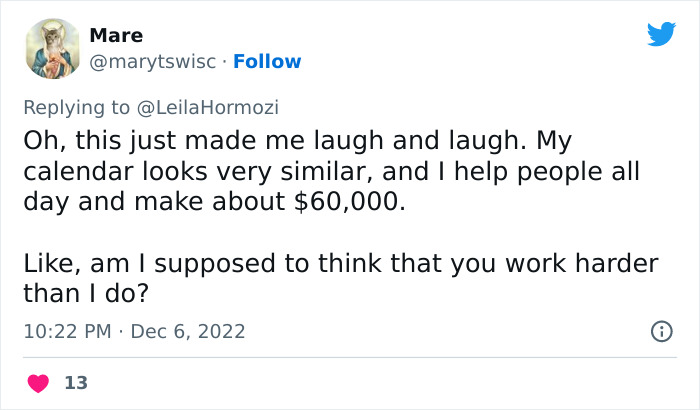This screenshot has height=410, width=700.
Task: Open the info icon beside the timestamp
Action: (661, 331)
